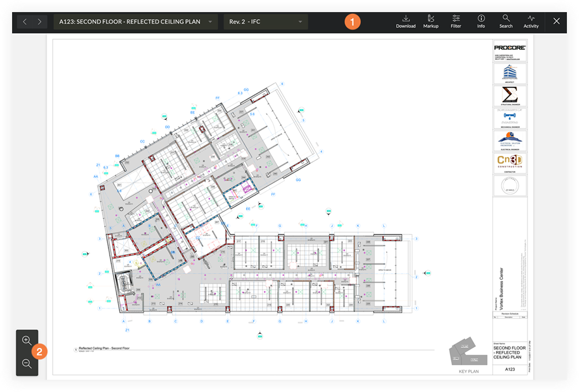Go to the next drawing
Viewport: 579px width, 392px height.
coord(38,21)
